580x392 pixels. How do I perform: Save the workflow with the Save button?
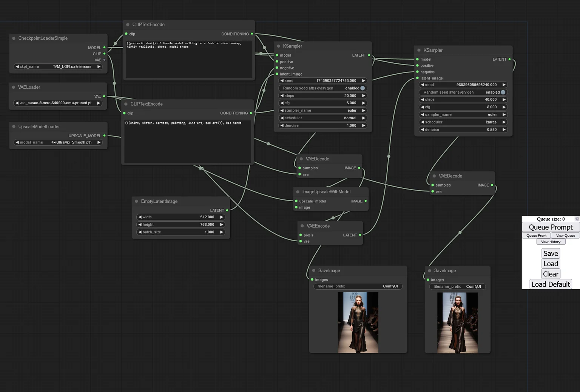[551, 253]
